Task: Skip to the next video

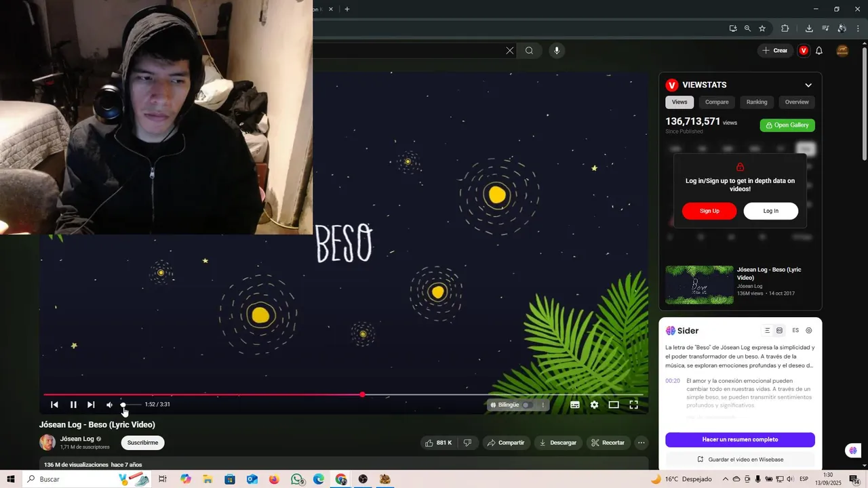Action: [x=91, y=405]
